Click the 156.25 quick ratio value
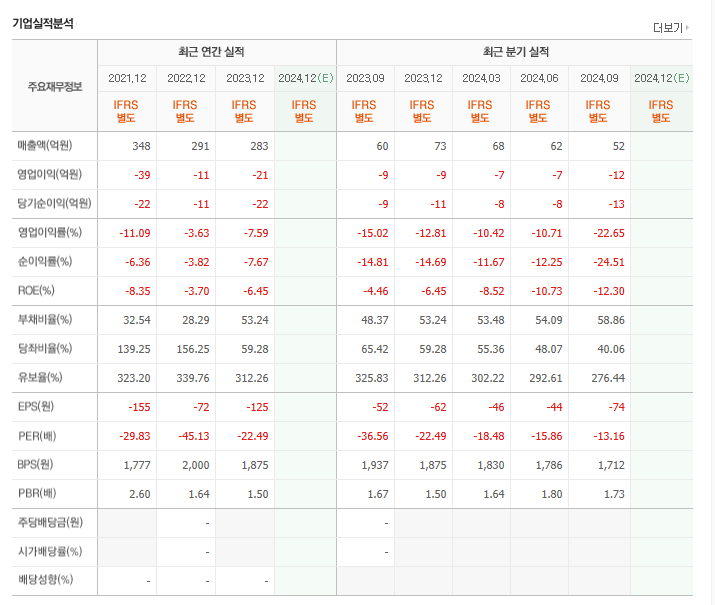 coord(193,349)
